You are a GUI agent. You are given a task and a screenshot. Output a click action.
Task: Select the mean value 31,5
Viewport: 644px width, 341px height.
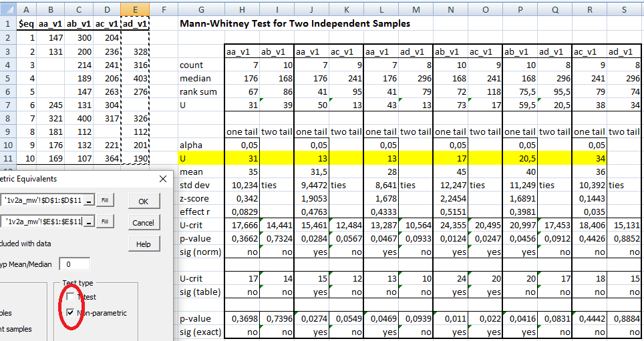tap(312, 172)
